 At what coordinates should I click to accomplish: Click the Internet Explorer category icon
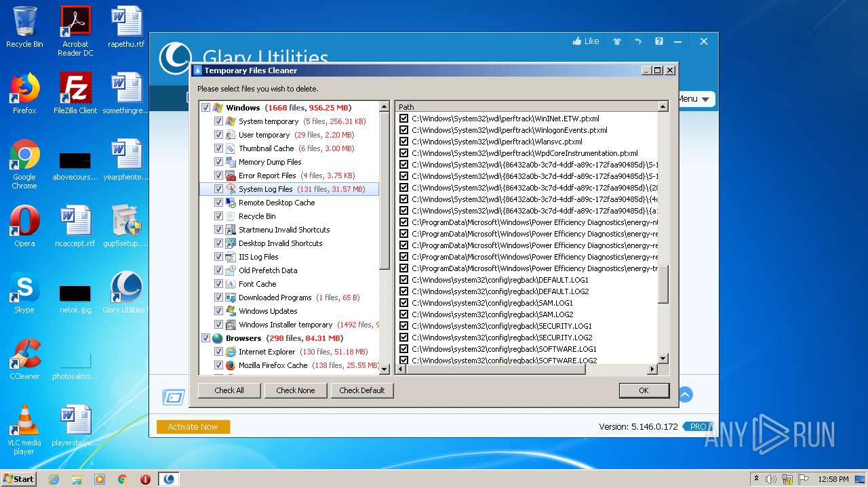click(231, 352)
